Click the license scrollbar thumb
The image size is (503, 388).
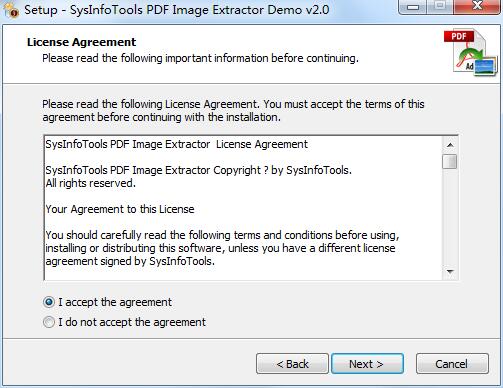tap(450, 162)
